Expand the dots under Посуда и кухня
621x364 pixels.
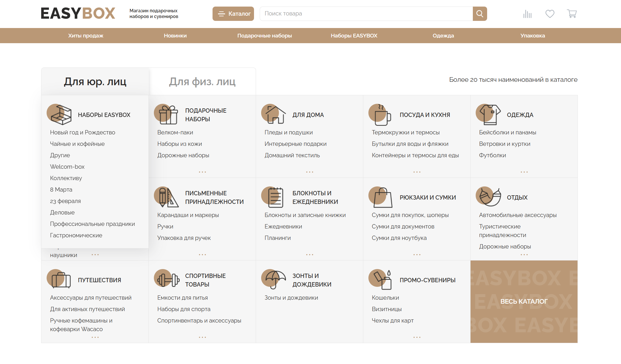click(417, 172)
